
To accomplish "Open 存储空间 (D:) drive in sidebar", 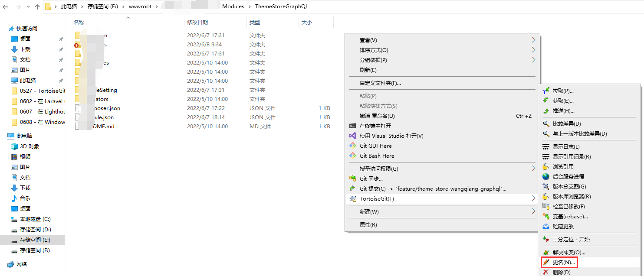I will pos(35,229).
